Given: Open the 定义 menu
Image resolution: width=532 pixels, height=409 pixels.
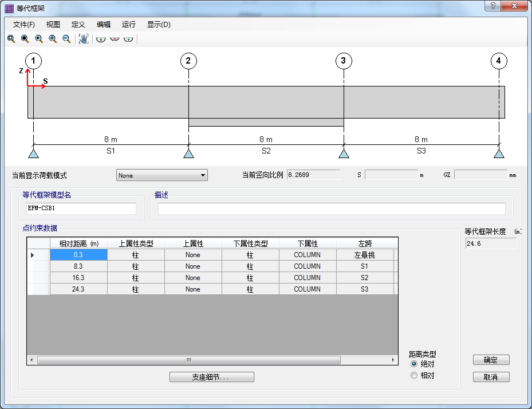Looking at the screenshot, I should click(78, 25).
